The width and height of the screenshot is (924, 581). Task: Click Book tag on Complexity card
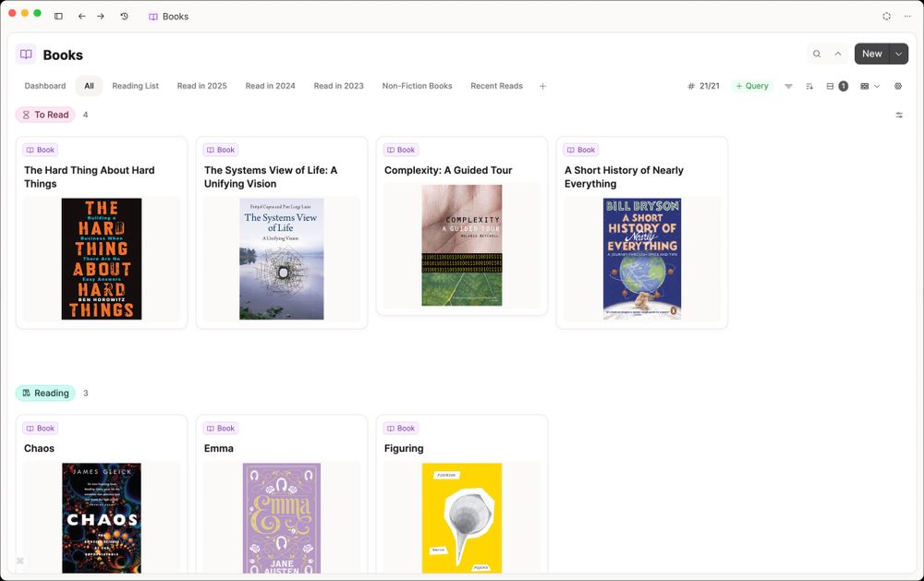click(401, 150)
